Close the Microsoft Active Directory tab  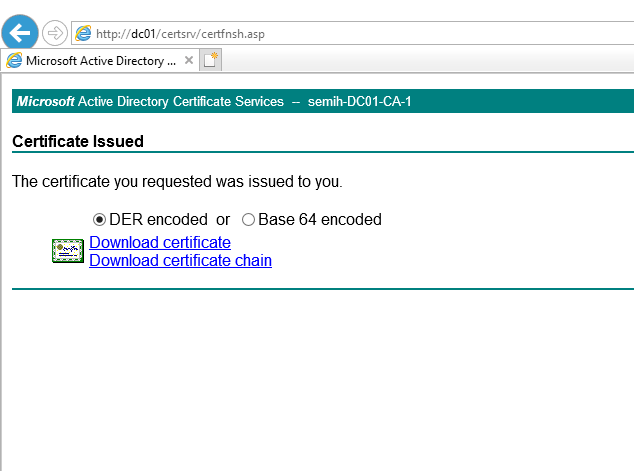[189, 60]
